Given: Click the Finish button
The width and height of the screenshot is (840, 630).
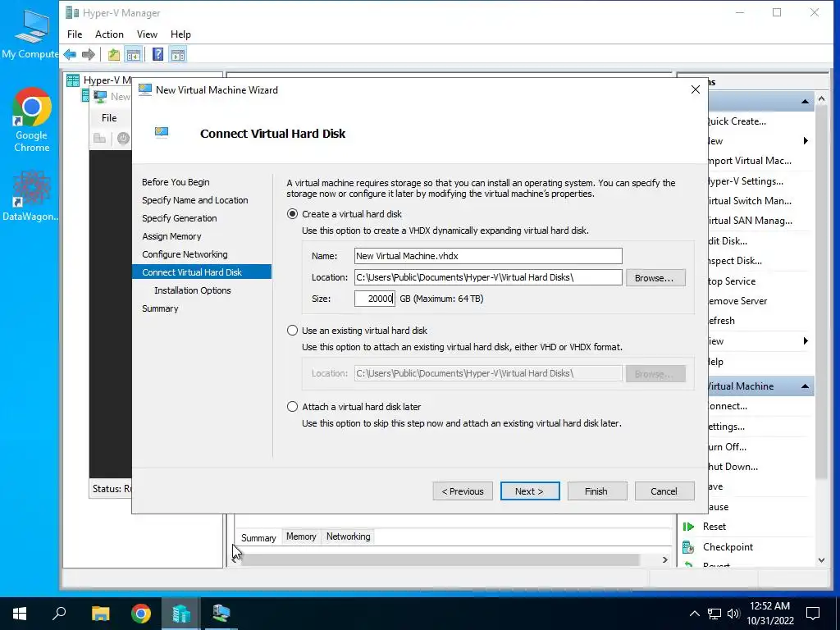Looking at the screenshot, I should 597,491.
